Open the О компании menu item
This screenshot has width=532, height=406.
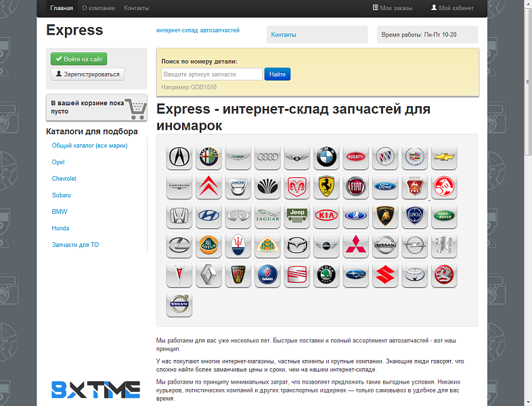click(98, 8)
